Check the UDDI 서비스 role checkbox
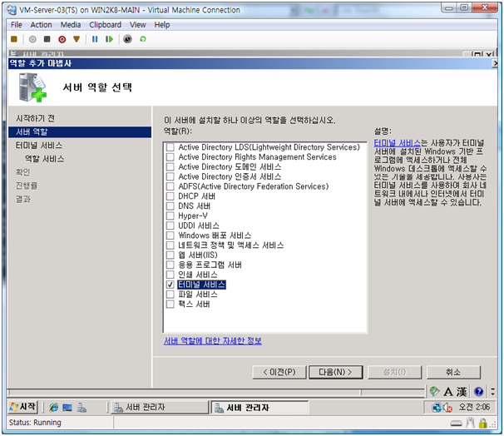 [170, 225]
